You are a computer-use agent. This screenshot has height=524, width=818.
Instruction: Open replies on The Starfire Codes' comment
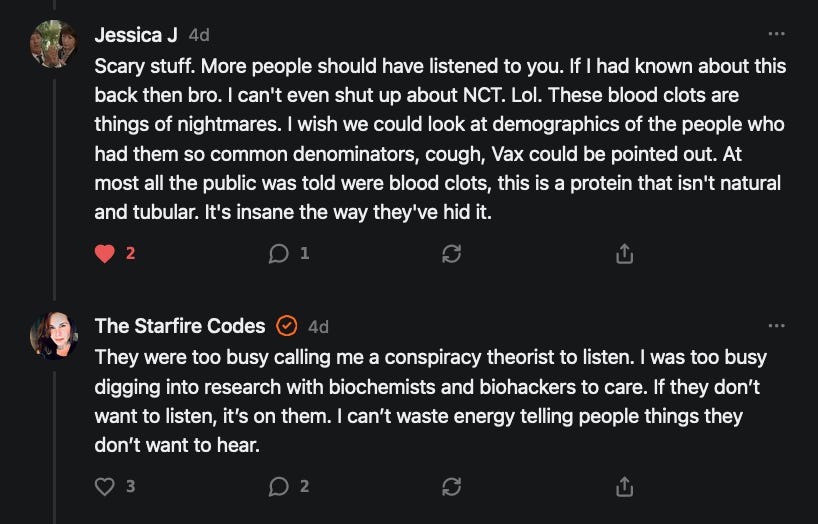coord(280,487)
